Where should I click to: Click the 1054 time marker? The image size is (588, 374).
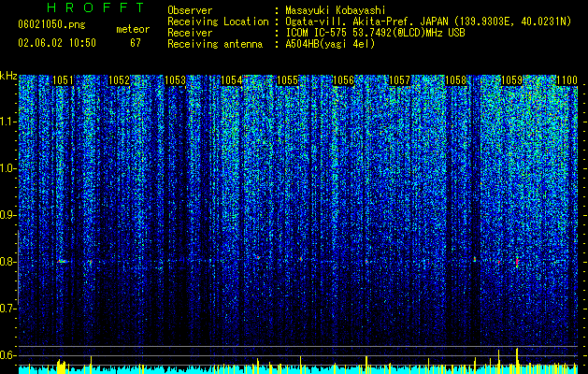(x=232, y=80)
